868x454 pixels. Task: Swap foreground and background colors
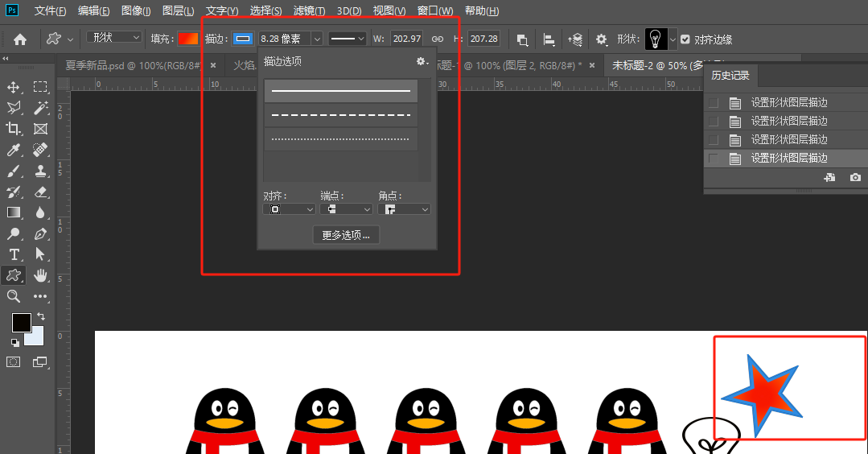pyautogui.click(x=41, y=316)
